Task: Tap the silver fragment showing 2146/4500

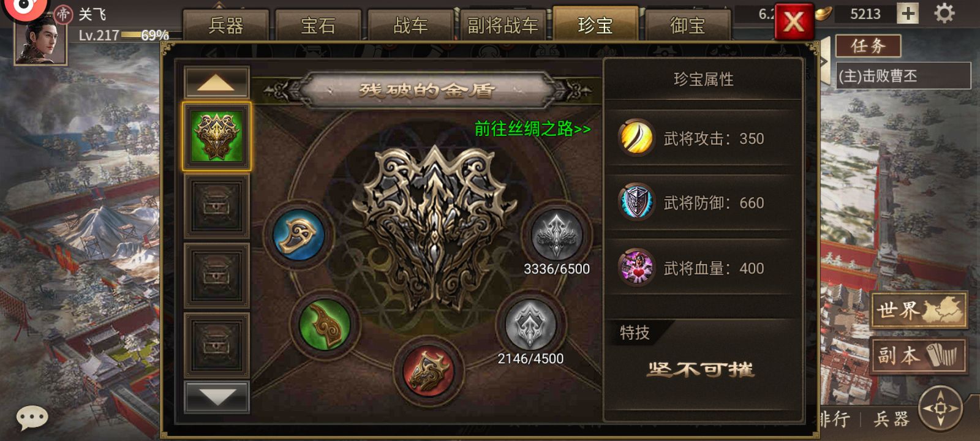Action: tap(530, 325)
